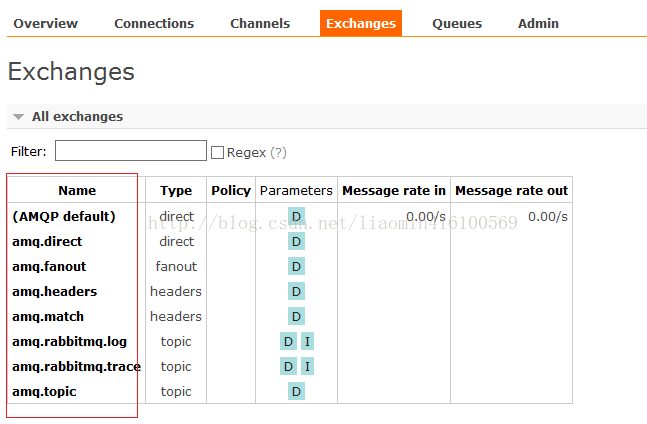Image resolution: width=647 pixels, height=424 pixels.
Task: Click the D durable badge for amq.fanout
Action: click(x=296, y=266)
